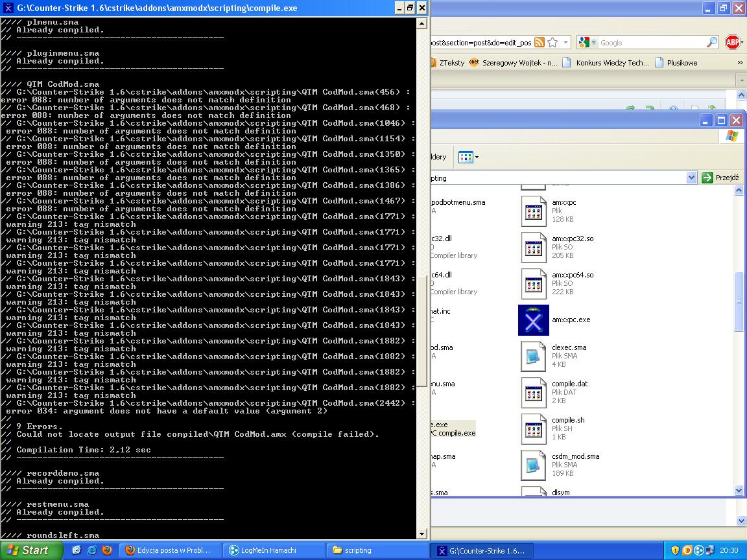Screen dimensions: 747x560
Task: Launch Show Desktop quick launch icon
Action: point(77,550)
